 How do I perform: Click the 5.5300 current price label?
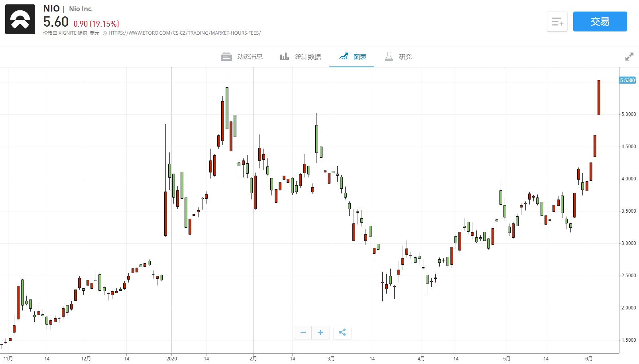[x=627, y=80]
